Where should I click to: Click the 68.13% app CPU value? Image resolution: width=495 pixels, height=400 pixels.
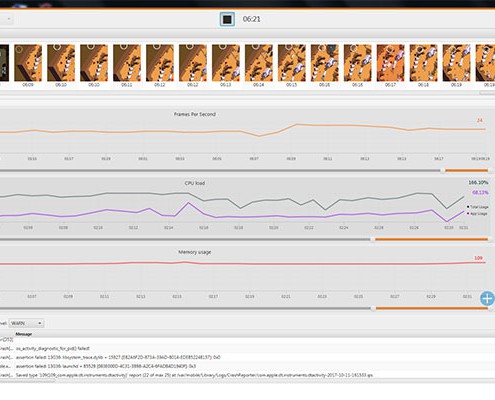(480, 193)
